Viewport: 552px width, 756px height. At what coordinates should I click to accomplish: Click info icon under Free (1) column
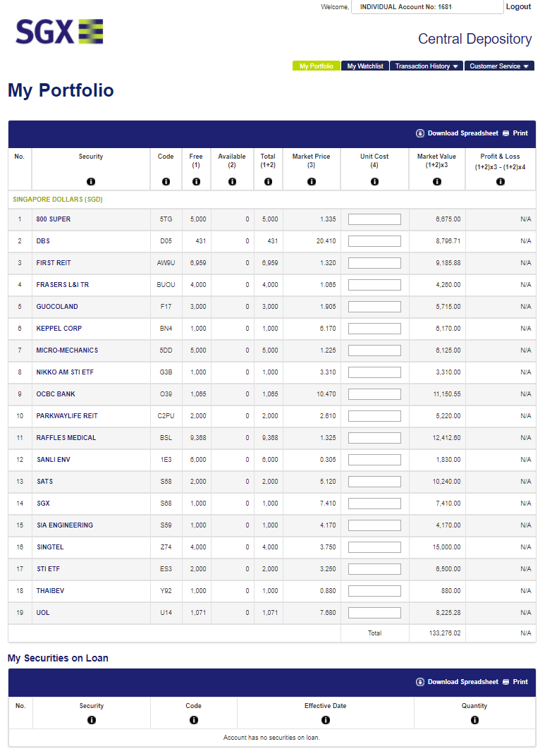(x=196, y=182)
